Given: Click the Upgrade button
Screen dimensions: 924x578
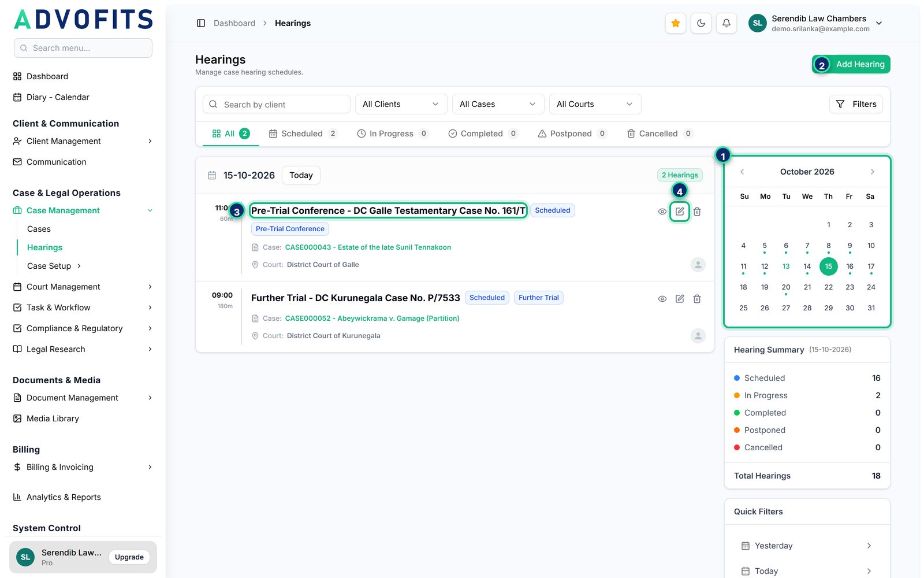Looking at the screenshot, I should [129, 557].
